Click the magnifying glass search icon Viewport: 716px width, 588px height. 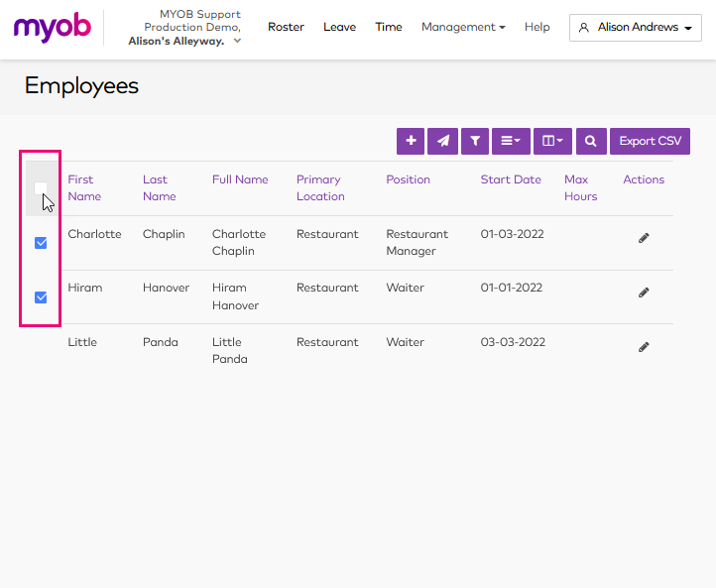590,142
